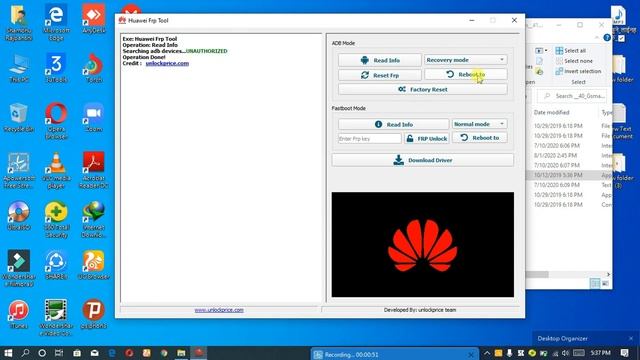Open SHAREit desktop shortcut
Image resolution: width=640 pixels, height=360 pixels.
(56, 264)
